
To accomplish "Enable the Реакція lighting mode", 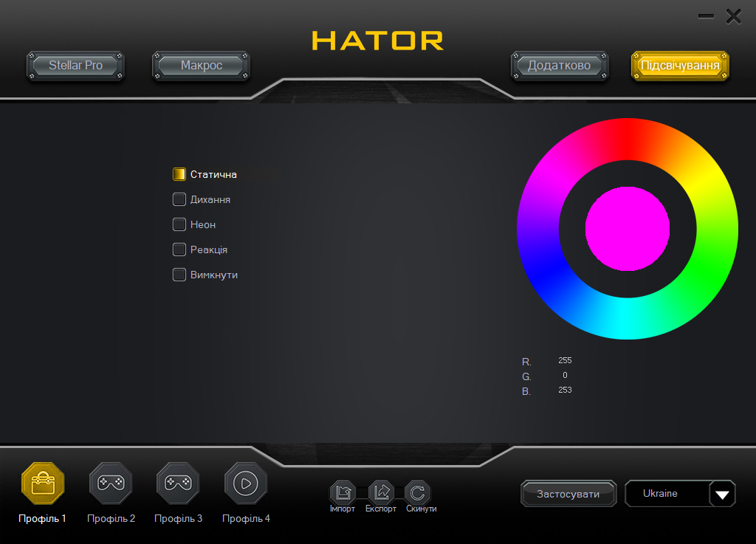I will point(179,249).
